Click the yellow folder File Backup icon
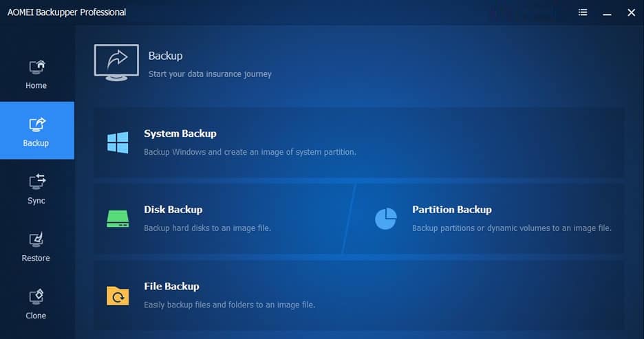644x339 pixels. coord(118,296)
